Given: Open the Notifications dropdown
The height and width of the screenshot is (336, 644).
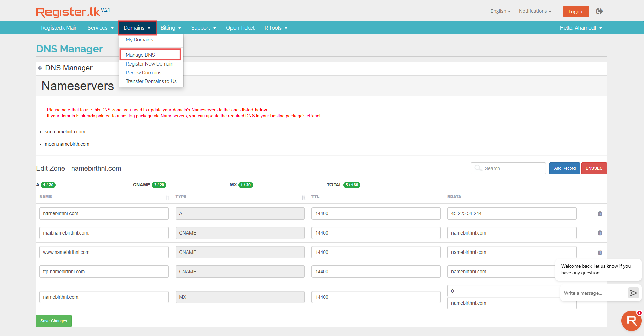Looking at the screenshot, I should coord(535,11).
